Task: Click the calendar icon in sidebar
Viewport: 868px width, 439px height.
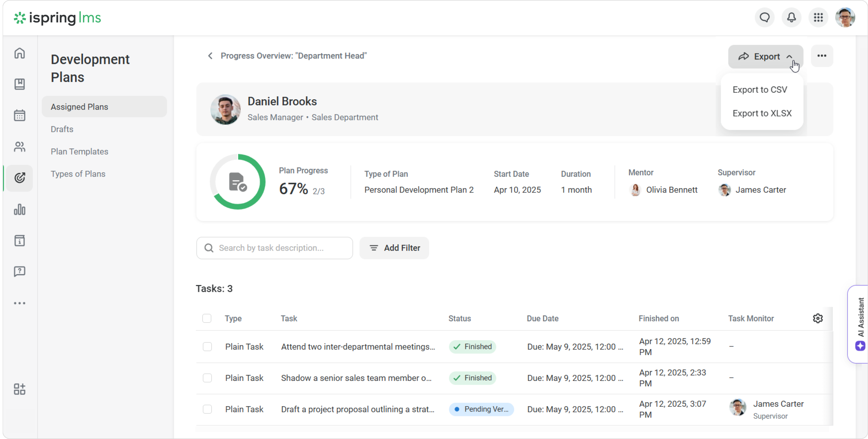Action: [x=20, y=115]
